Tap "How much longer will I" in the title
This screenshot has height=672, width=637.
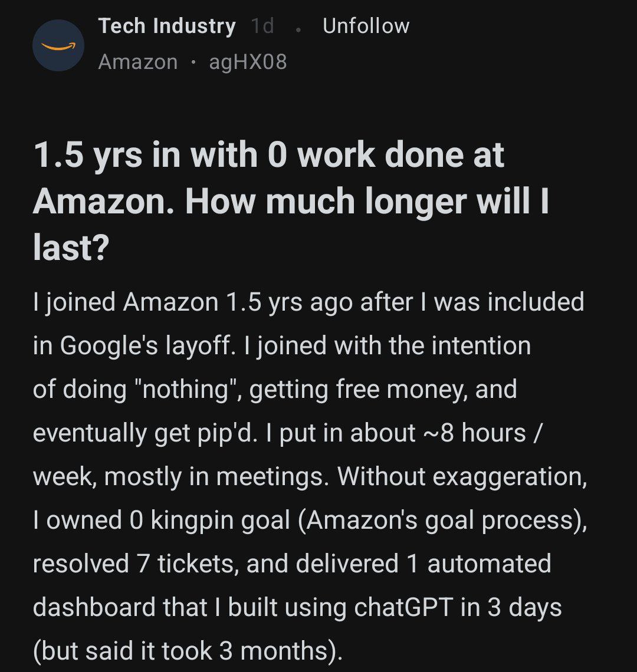click(367, 201)
